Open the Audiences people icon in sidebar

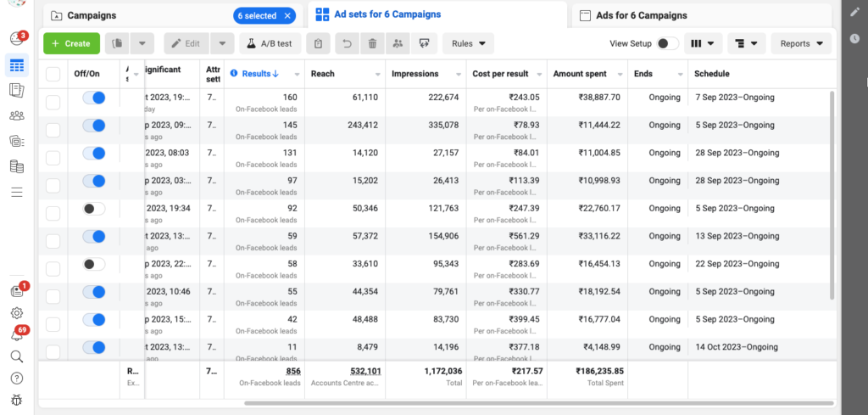pyautogui.click(x=16, y=116)
